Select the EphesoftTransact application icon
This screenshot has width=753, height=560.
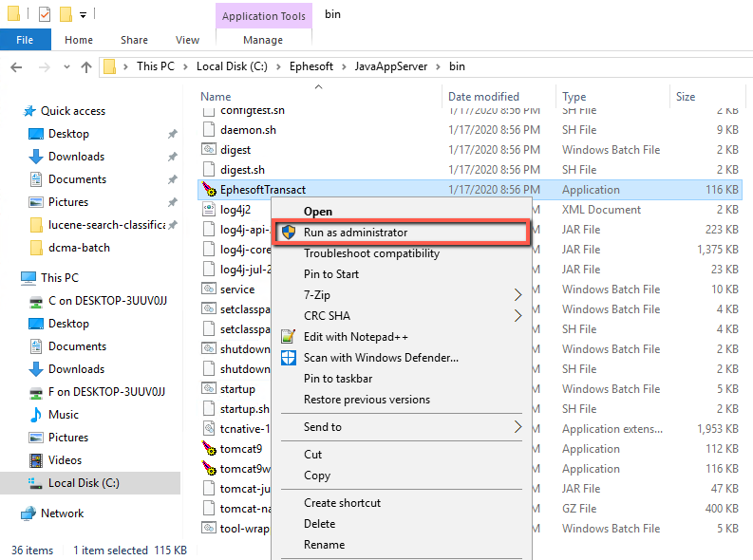tap(210, 190)
